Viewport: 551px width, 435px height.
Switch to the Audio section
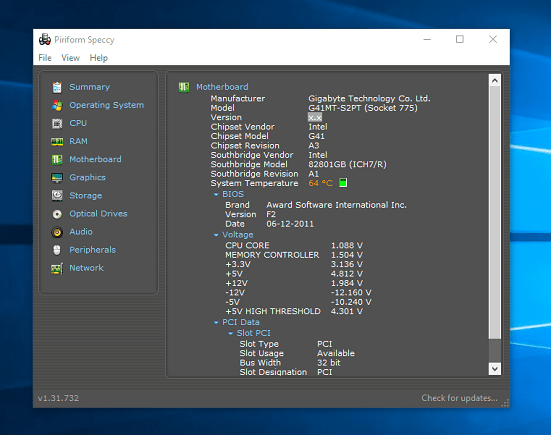point(81,232)
